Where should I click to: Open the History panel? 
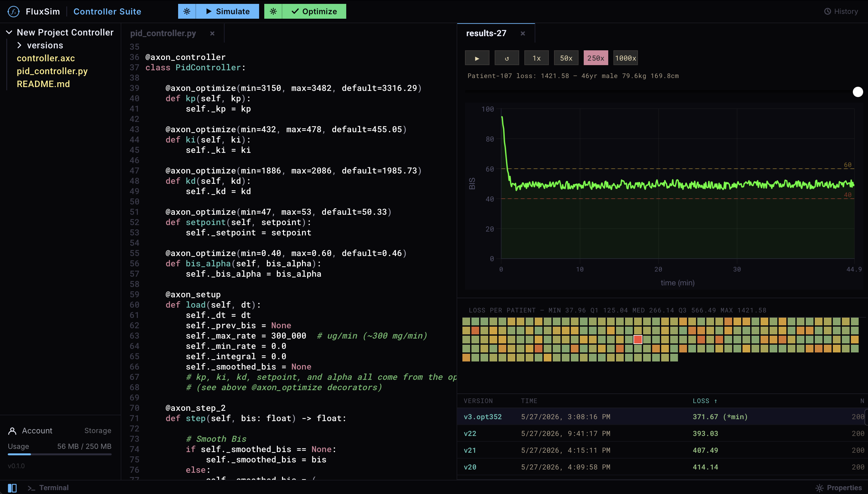point(841,12)
